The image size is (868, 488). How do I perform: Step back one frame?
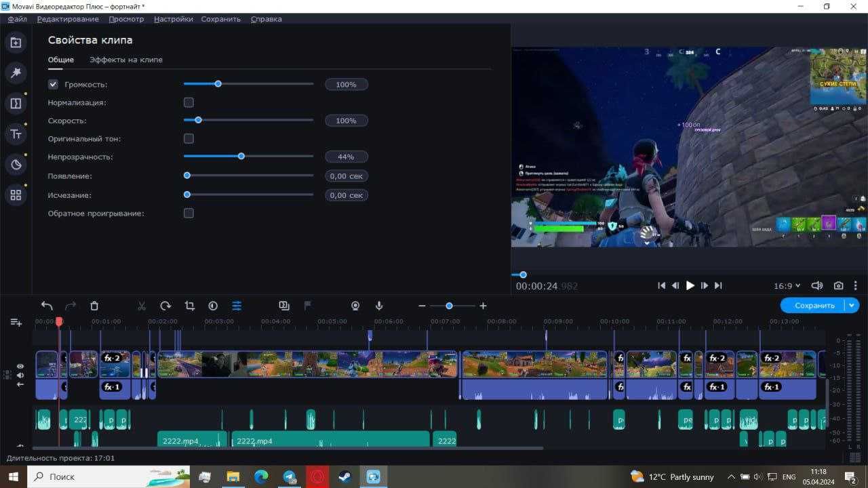tap(675, 286)
